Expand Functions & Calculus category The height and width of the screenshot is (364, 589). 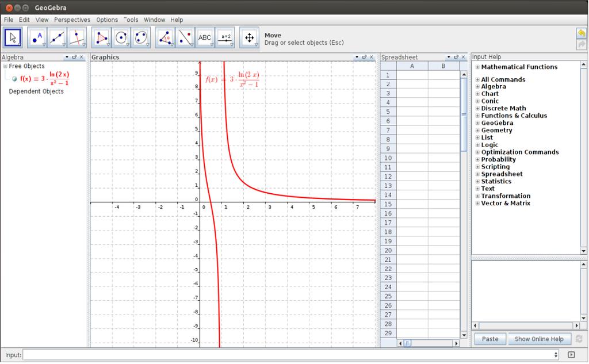point(477,116)
